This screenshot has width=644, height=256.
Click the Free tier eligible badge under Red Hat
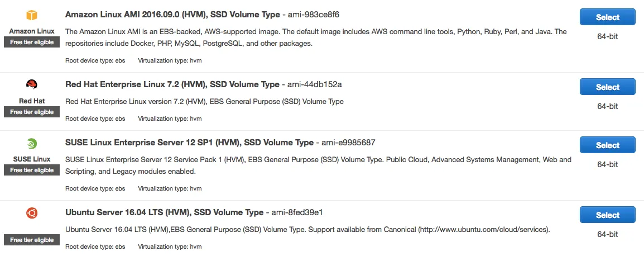pyautogui.click(x=32, y=112)
